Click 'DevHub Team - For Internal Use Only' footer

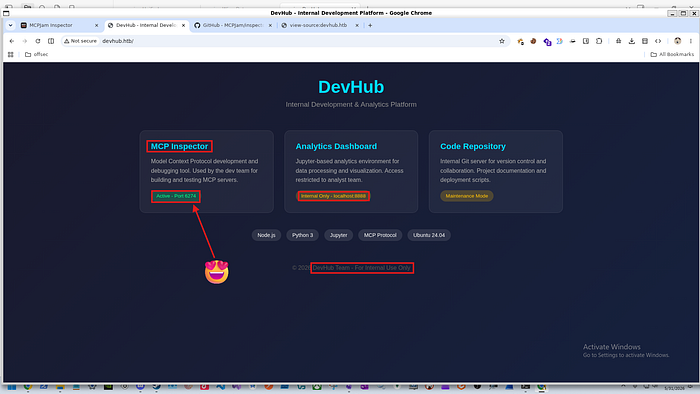(x=362, y=268)
